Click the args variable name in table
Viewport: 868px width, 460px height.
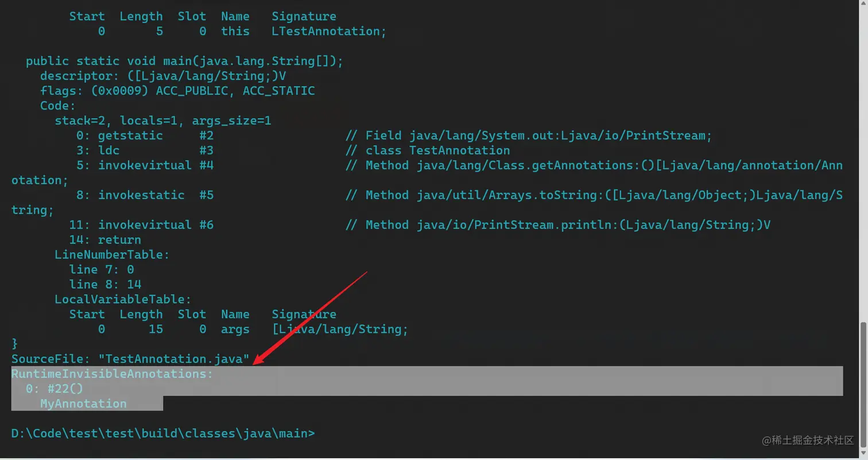tap(235, 329)
